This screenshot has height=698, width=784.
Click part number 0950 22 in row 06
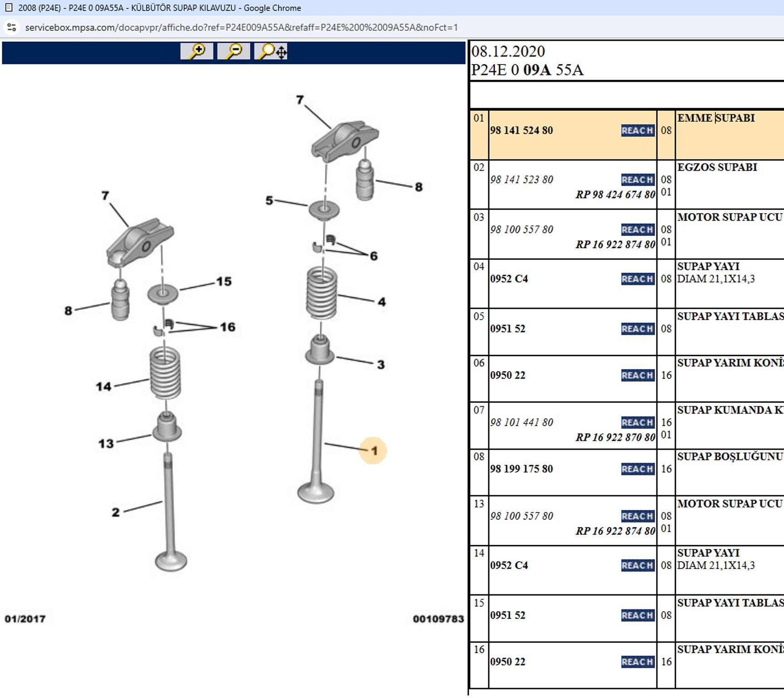[507, 375]
